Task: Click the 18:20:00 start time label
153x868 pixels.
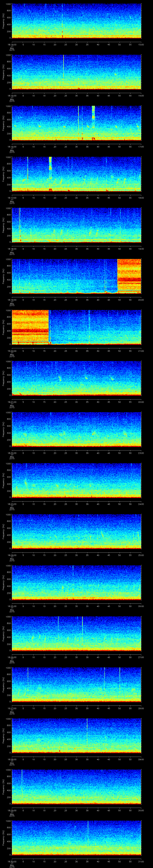Action: coord(12,351)
